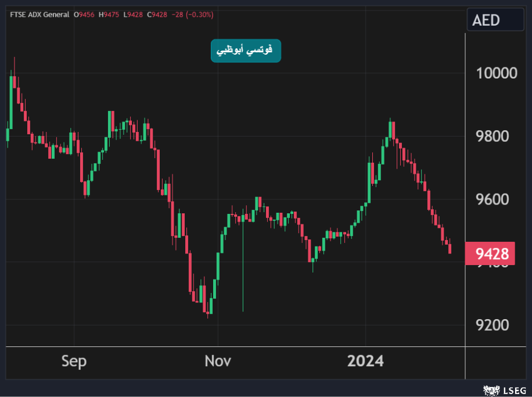Select the open value O9456
This screenshot has width=532, height=397.
coord(84,15)
